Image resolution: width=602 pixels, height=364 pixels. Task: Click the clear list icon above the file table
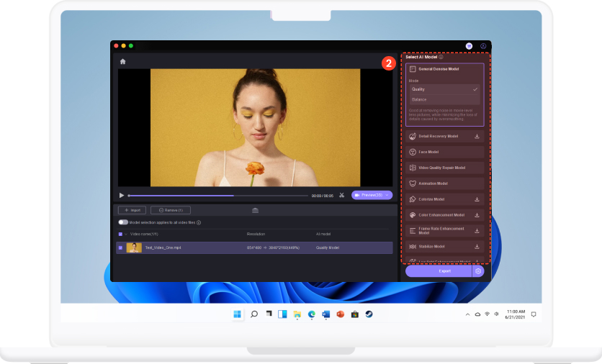point(255,210)
